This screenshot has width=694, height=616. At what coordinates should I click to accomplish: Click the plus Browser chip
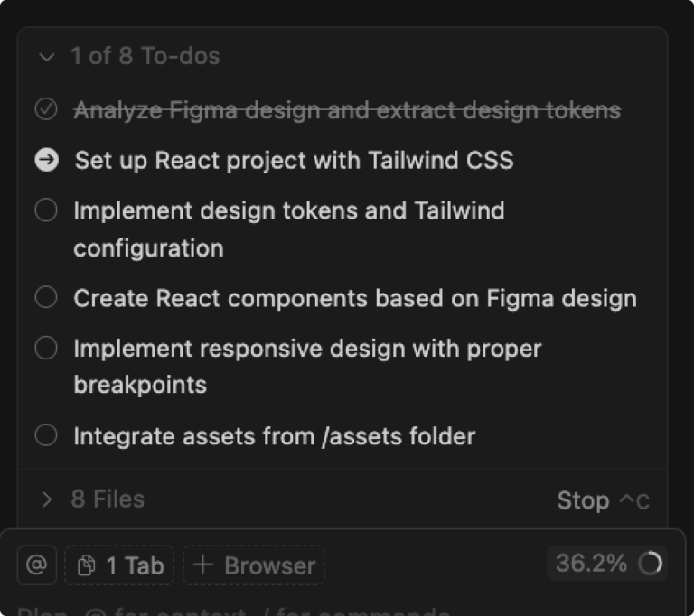254,565
